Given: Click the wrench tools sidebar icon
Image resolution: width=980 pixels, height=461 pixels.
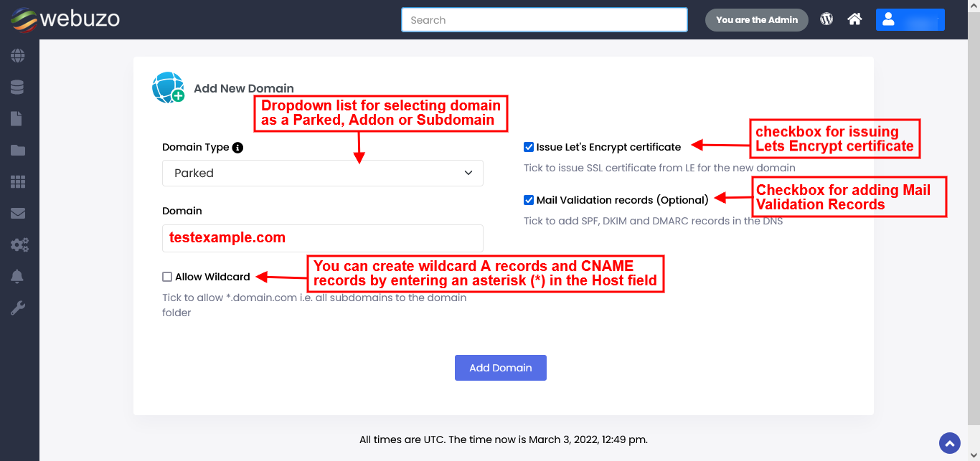Looking at the screenshot, I should [17, 308].
